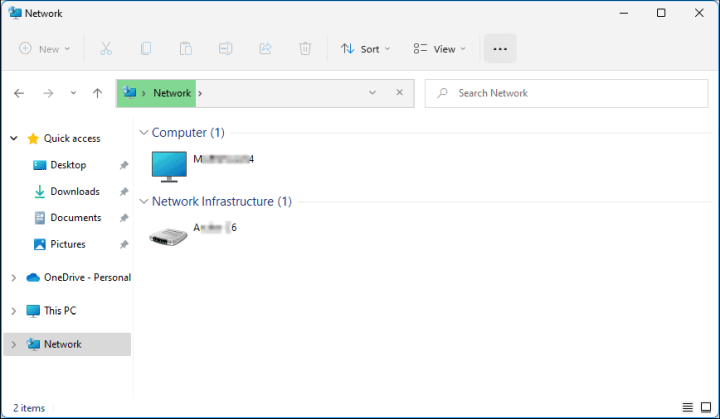Close the Network window
The width and height of the screenshot is (720, 419).
[699, 13]
